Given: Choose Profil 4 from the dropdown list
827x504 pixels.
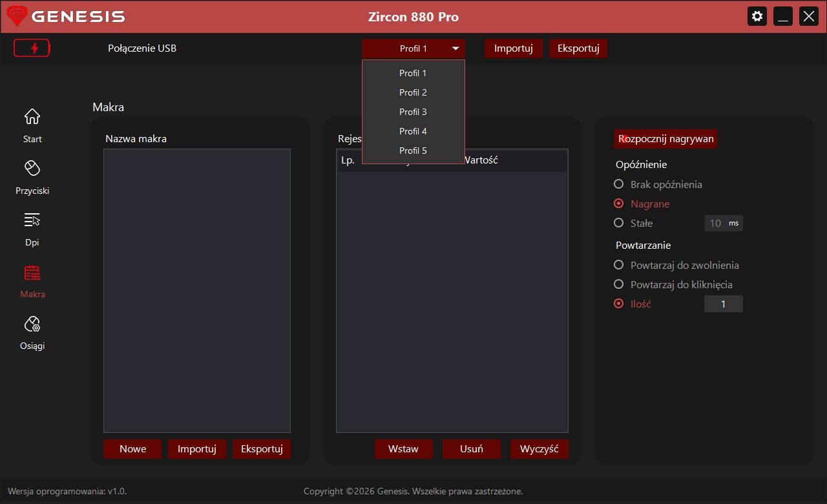Looking at the screenshot, I should [413, 131].
